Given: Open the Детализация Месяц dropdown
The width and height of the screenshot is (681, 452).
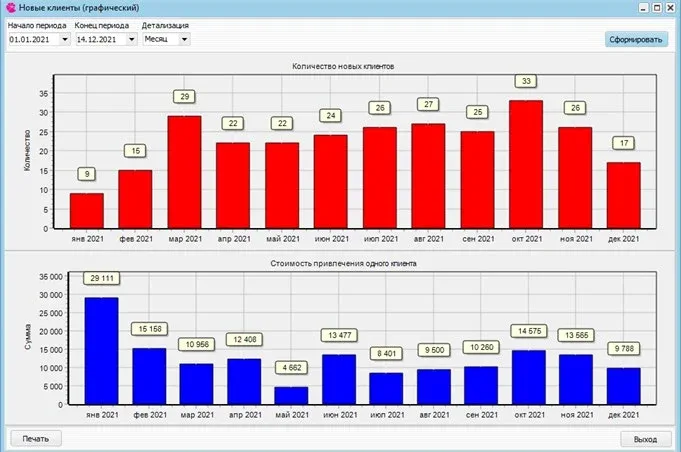Looking at the screenshot, I should tap(166, 39).
